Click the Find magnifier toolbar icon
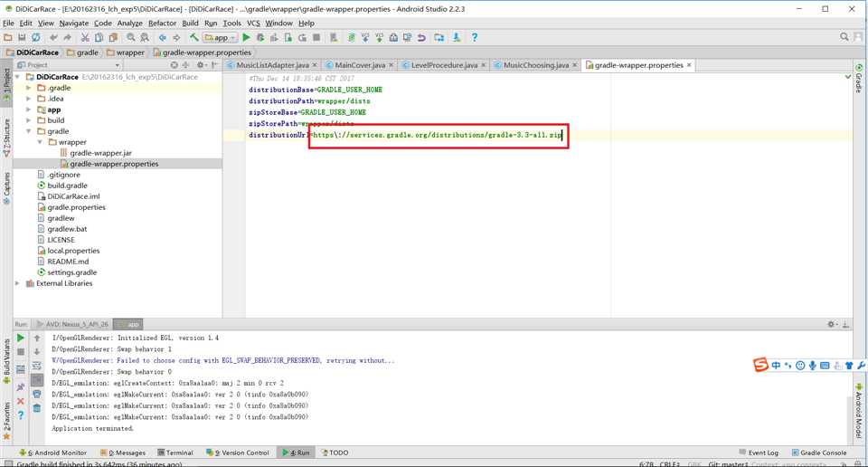 (130, 38)
